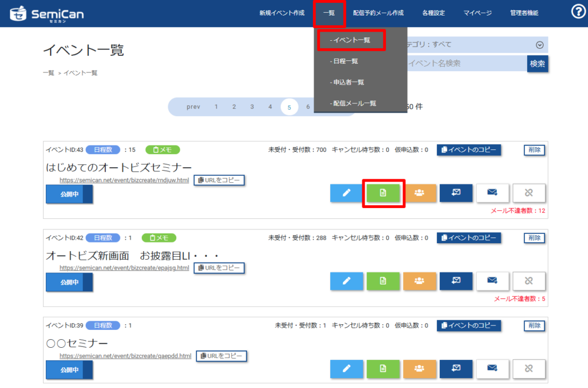
Task: Click the 検索 search button
Action: click(x=537, y=63)
